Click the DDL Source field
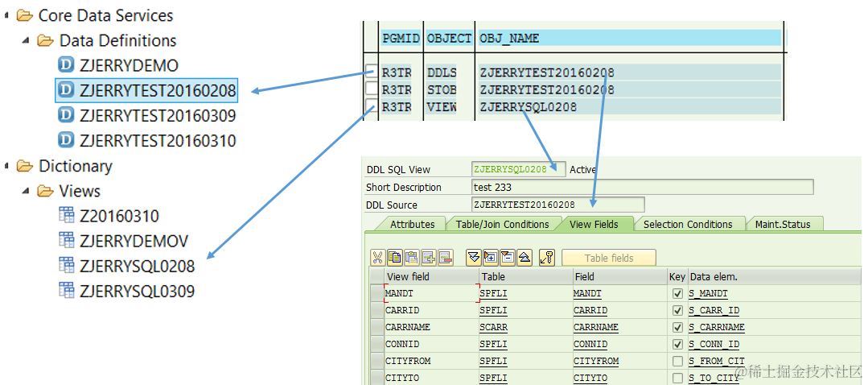 (558, 205)
